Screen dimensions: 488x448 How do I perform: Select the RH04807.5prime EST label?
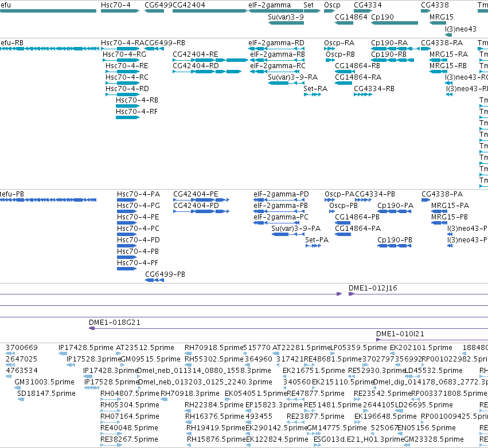coord(130,394)
